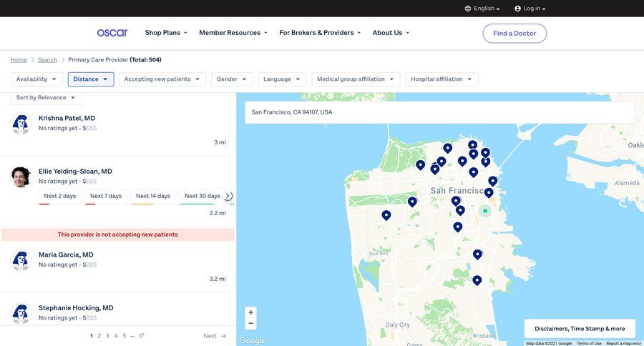
Task: Click the map pin near Daly City's north, lowest pin
Action: point(477,280)
